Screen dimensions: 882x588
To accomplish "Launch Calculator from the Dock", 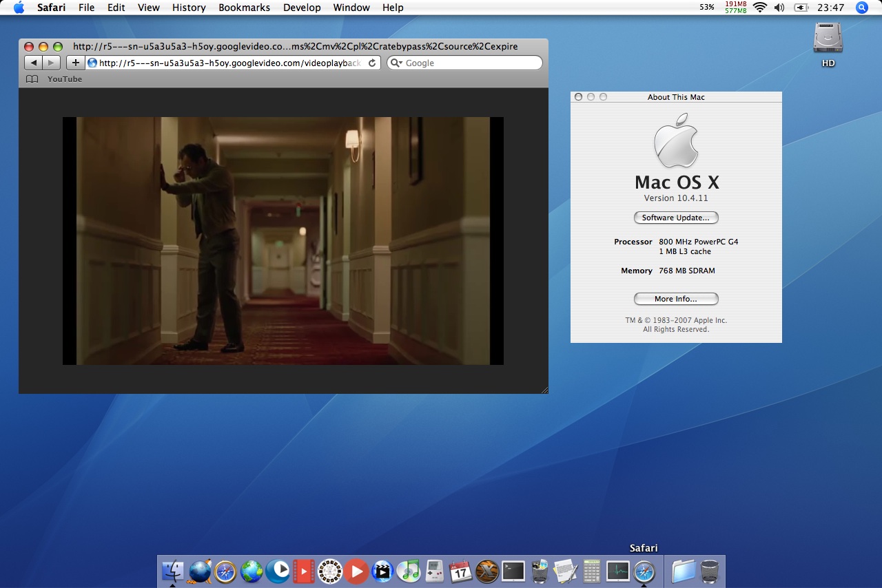I will point(591,571).
